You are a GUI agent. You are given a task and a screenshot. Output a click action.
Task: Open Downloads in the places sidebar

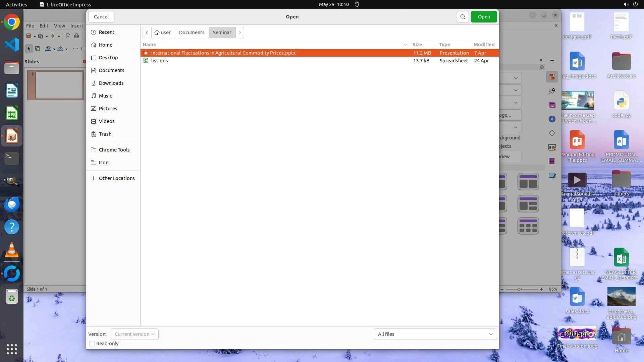111,83
